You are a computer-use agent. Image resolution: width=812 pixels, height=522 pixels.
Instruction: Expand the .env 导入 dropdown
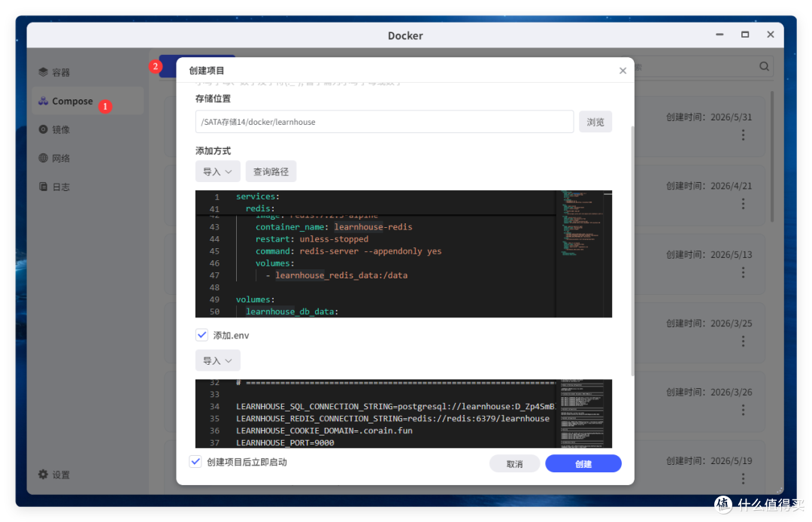click(x=217, y=360)
